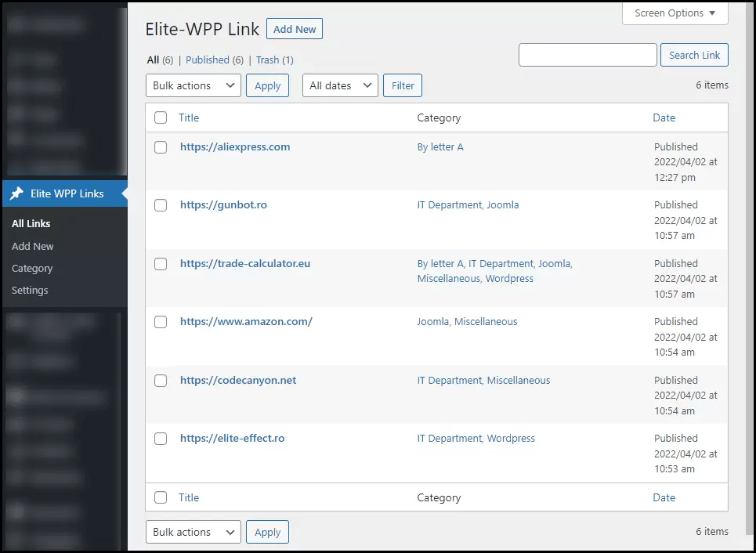Select the 12:27 pm published date text
This screenshot has height=553, width=756.
675,178
